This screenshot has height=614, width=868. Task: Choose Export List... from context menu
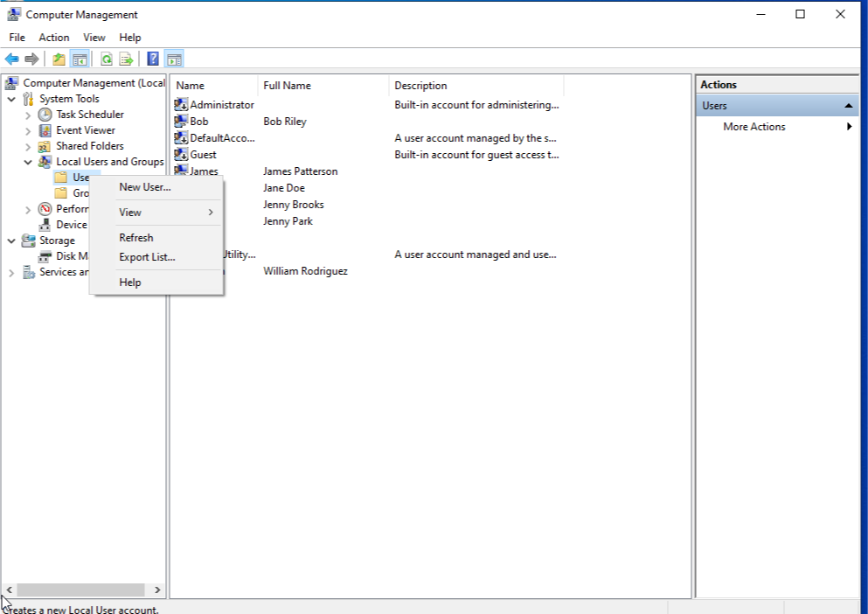coord(156,257)
